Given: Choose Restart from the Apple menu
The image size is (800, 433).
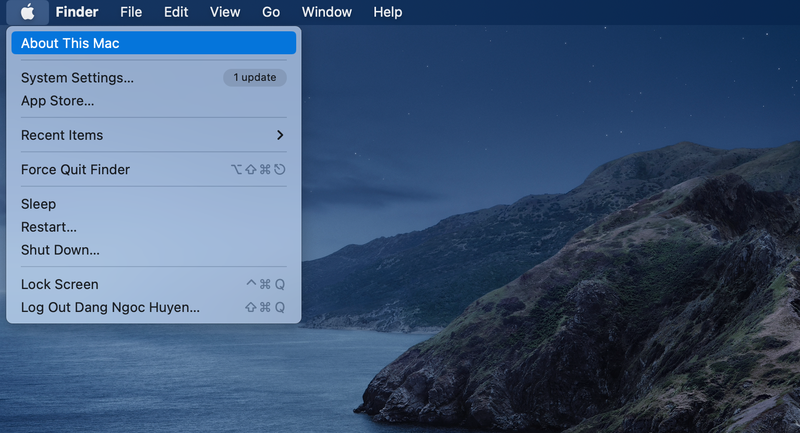Looking at the screenshot, I should [154, 227].
